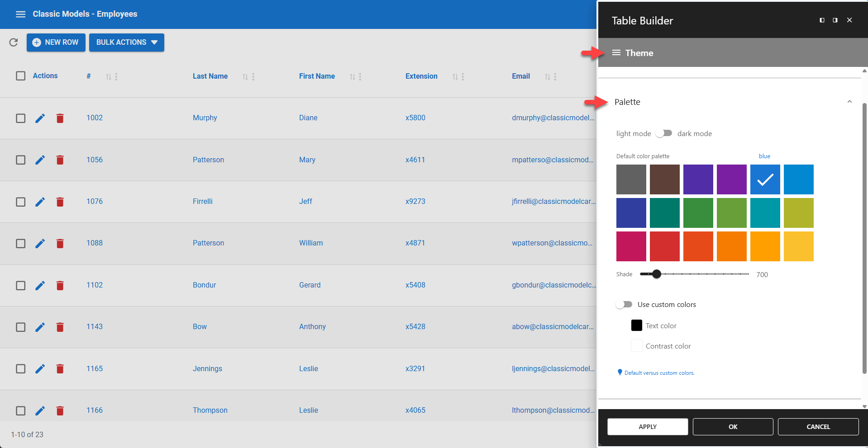Sort the Extension column

[x=455, y=76]
